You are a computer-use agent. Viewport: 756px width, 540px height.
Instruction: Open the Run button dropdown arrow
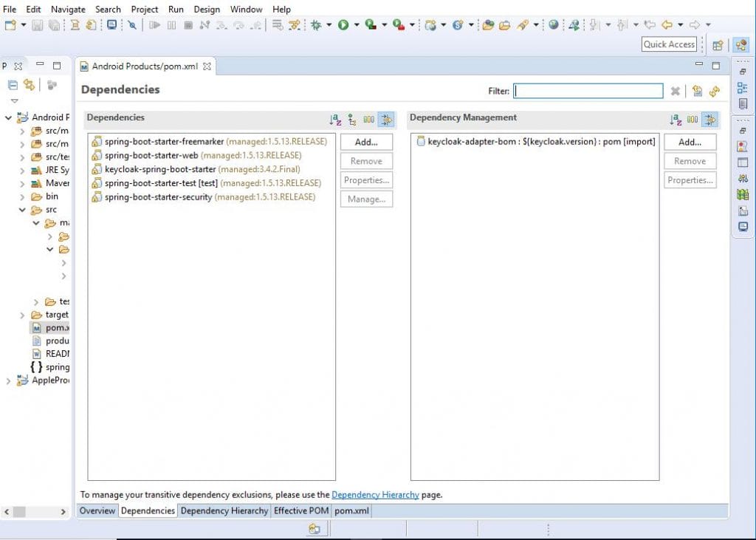356,25
